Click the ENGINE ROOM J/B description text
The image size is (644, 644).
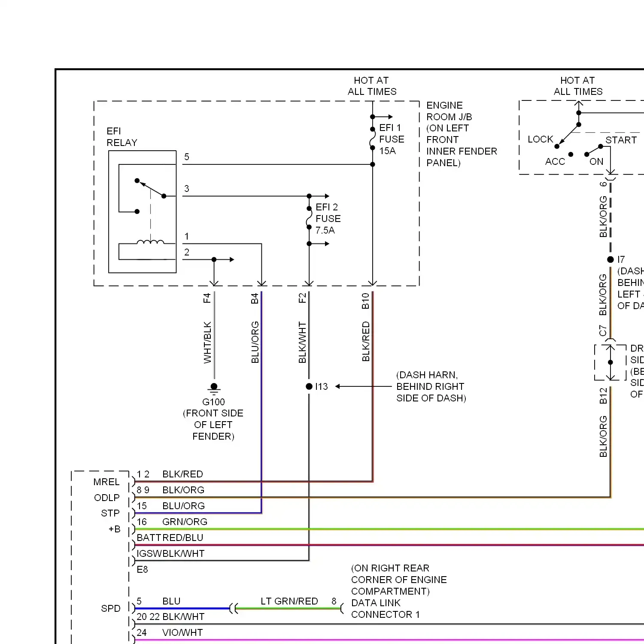pyautogui.click(x=461, y=134)
